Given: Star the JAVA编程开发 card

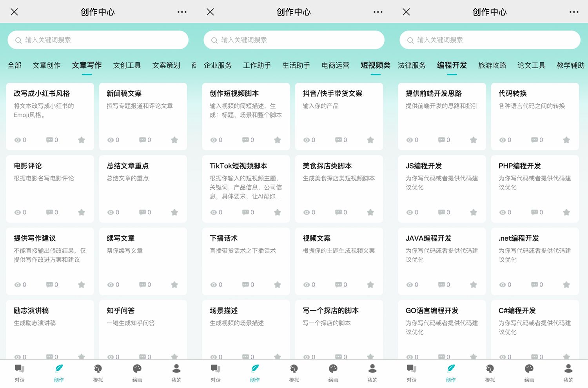Looking at the screenshot, I should (x=474, y=285).
